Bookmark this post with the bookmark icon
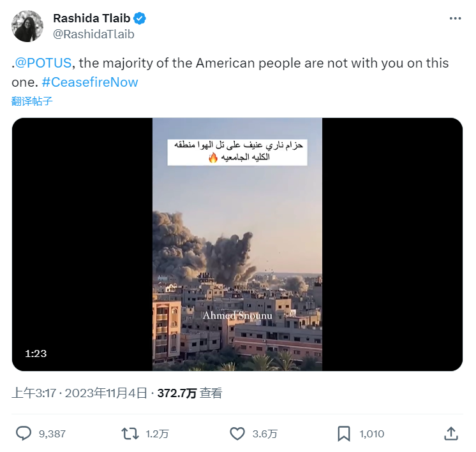The image size is (476, 452). [344, 434]
